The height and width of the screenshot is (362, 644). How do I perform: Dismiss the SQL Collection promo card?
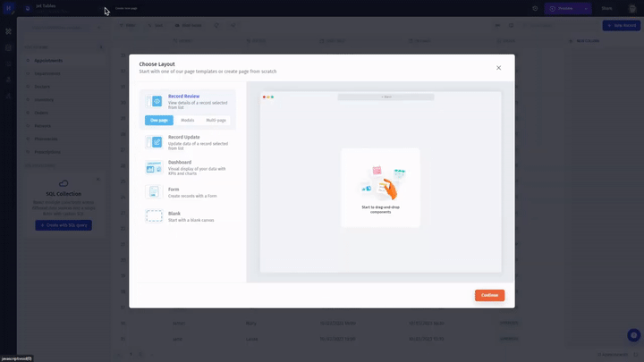tap(98, 179)
